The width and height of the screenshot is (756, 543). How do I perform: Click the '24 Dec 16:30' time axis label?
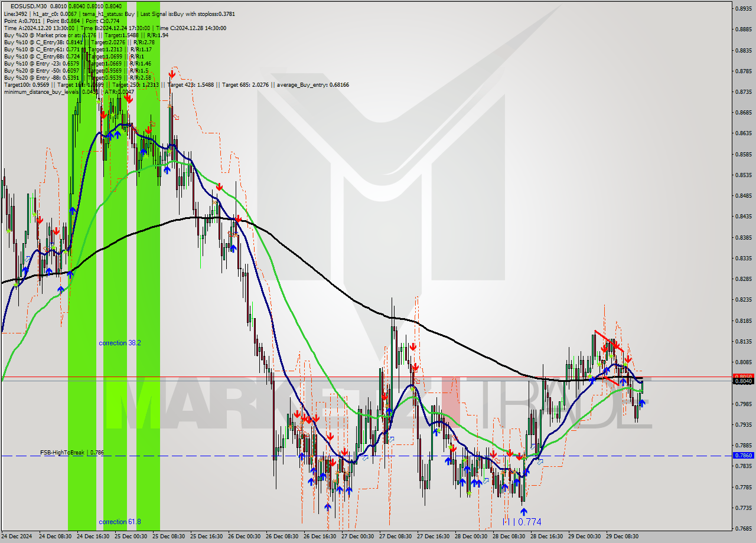93,537
